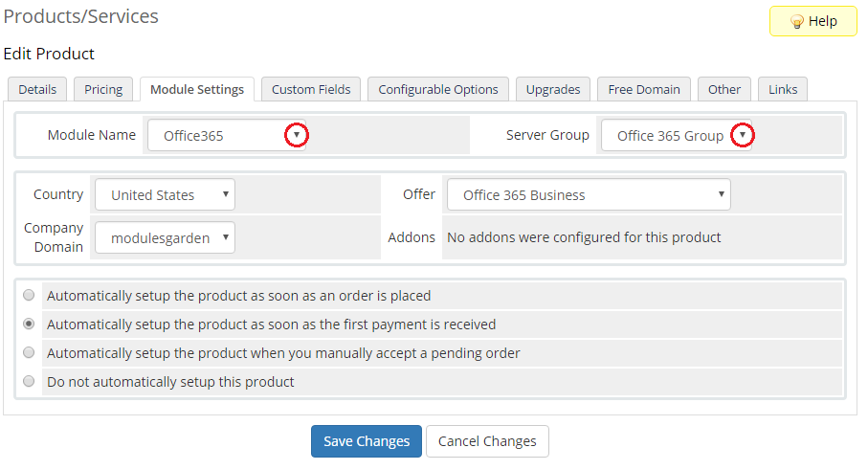Click the Offer label
868x470 pixels.
(419, 194)
